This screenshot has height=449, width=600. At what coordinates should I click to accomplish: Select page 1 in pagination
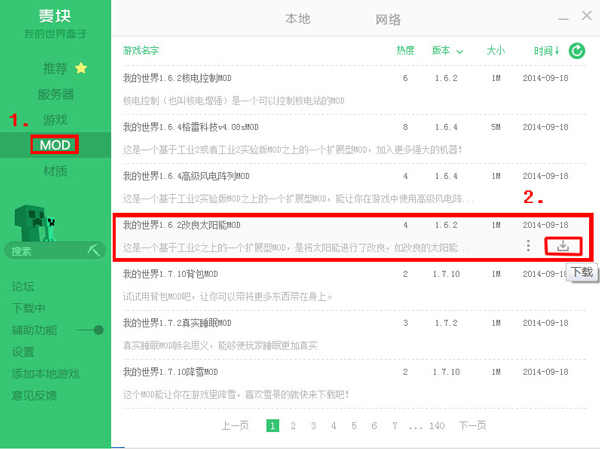pos(272,425)
